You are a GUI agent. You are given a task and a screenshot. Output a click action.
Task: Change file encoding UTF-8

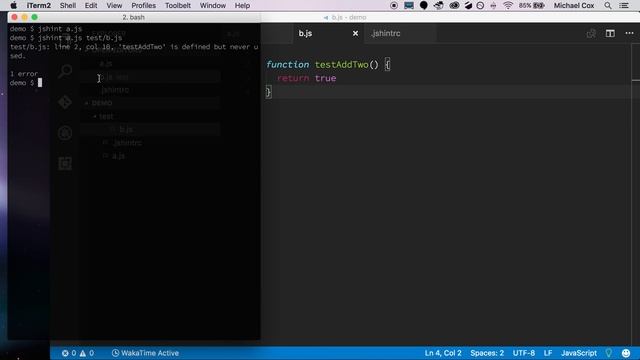coord(524,353)
